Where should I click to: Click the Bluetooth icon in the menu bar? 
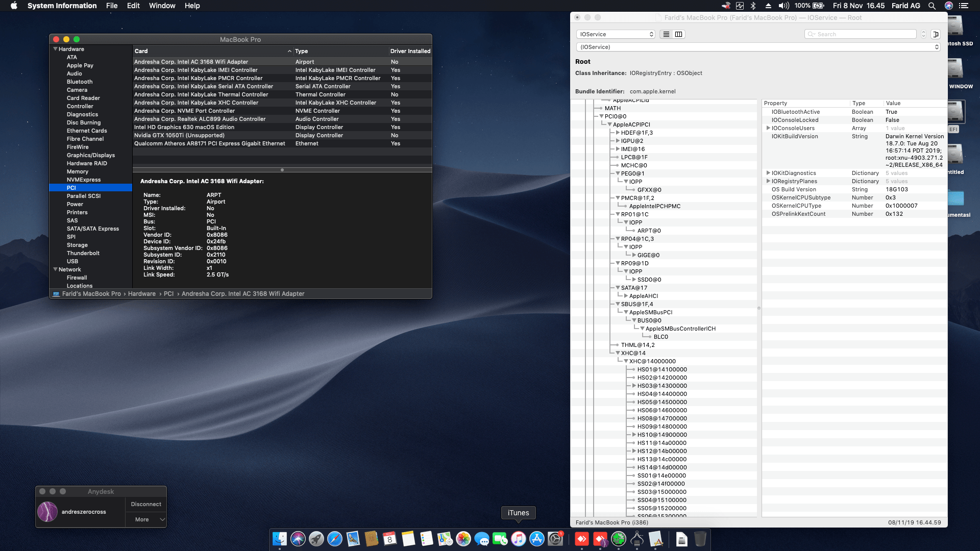[x=753, y=6]
